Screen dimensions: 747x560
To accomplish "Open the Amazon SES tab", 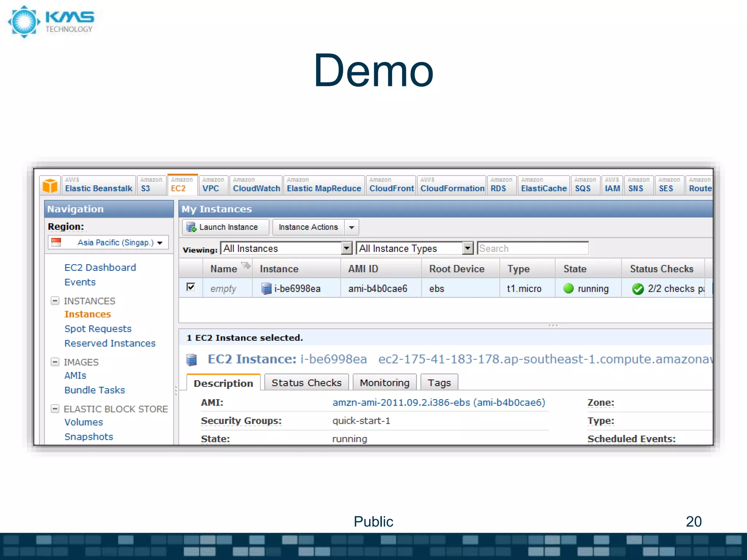I will click(x=669, y=185).
